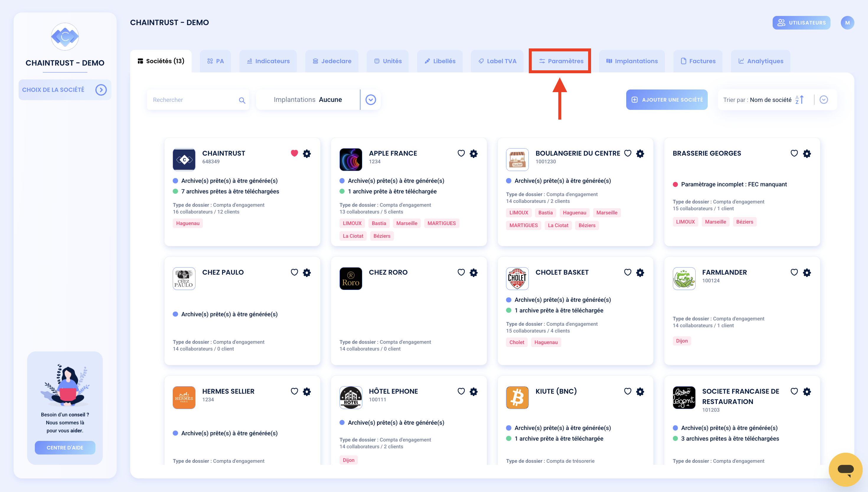The height and width of the screenshot is (492, 868).
Task: Favorite HÔTEL EPHONE with heart
Action: click(461, 391)
